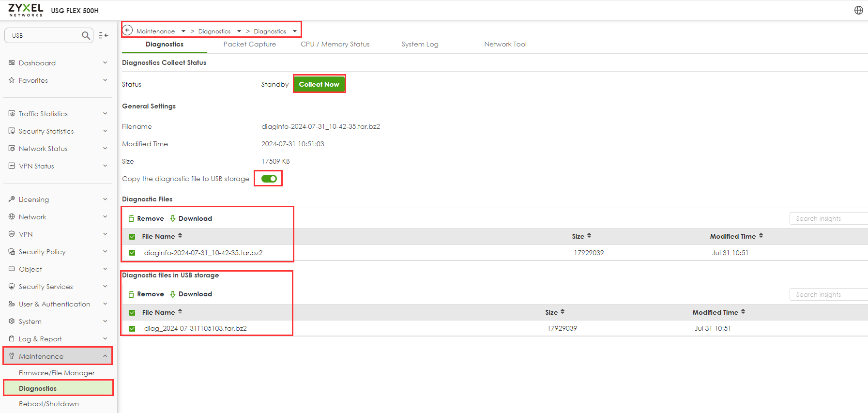Click the search magnifier icon in sidebar
This screenshot has height=413, width=868.
(86, 35)
